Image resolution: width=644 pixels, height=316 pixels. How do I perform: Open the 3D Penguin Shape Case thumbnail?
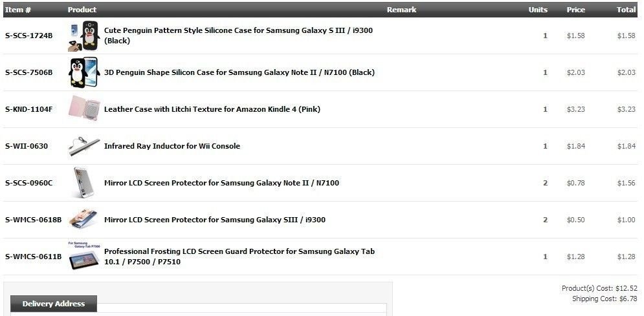point(84,72)
